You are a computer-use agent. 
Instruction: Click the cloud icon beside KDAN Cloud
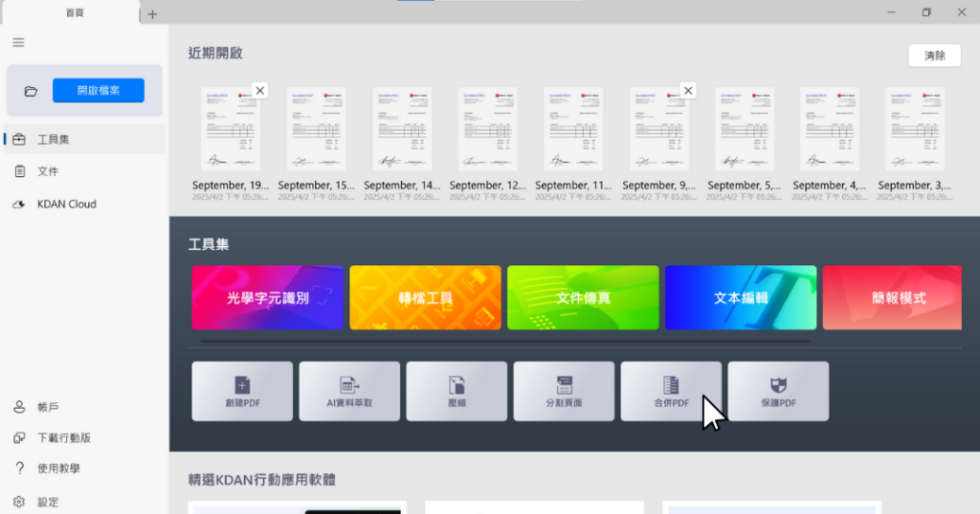click(19, 205)
